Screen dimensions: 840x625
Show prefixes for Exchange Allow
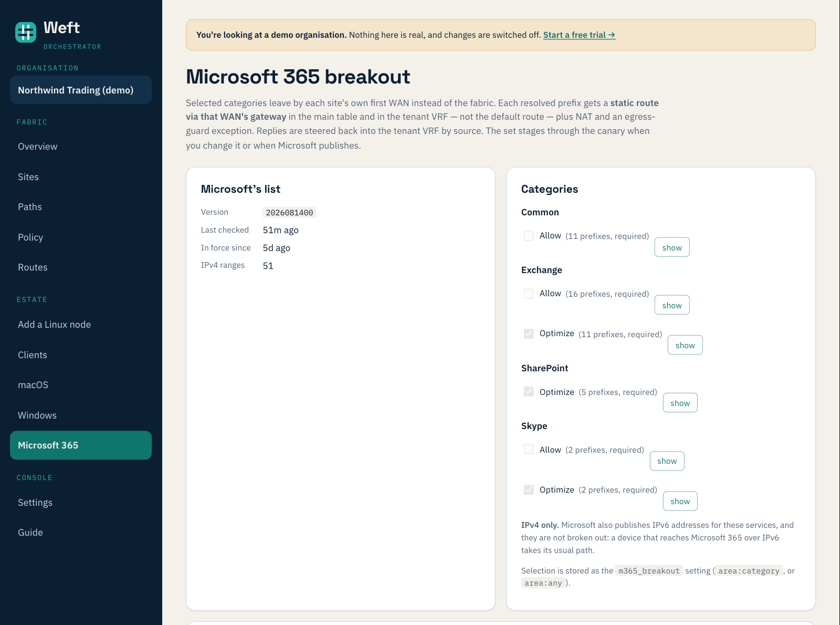pos(672,305)
